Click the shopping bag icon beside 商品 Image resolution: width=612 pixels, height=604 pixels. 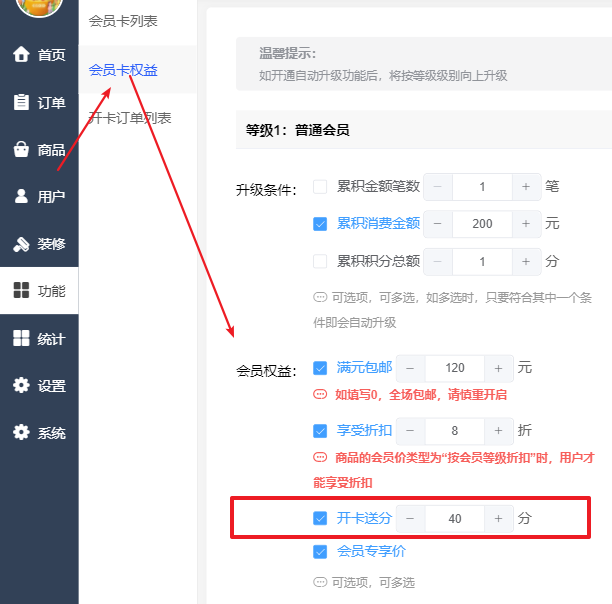21,149
